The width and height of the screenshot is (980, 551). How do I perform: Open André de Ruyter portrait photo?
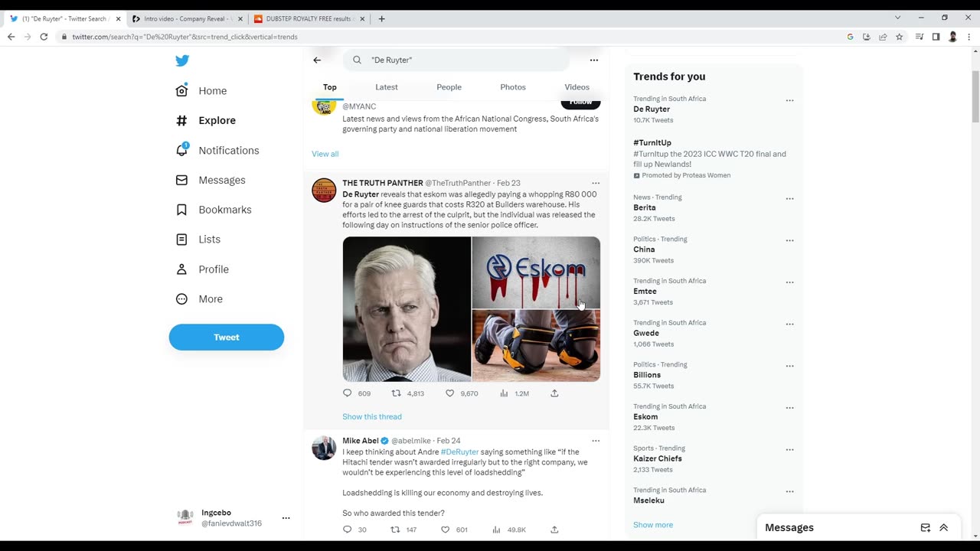[407, 309]
